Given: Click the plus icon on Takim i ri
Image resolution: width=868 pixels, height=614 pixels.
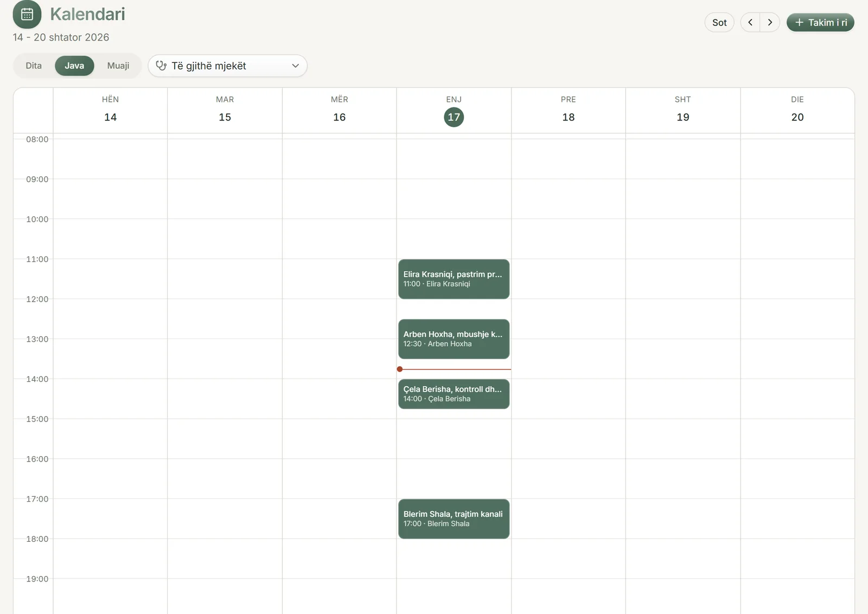Looking at the screenshot, I should 799,22.
